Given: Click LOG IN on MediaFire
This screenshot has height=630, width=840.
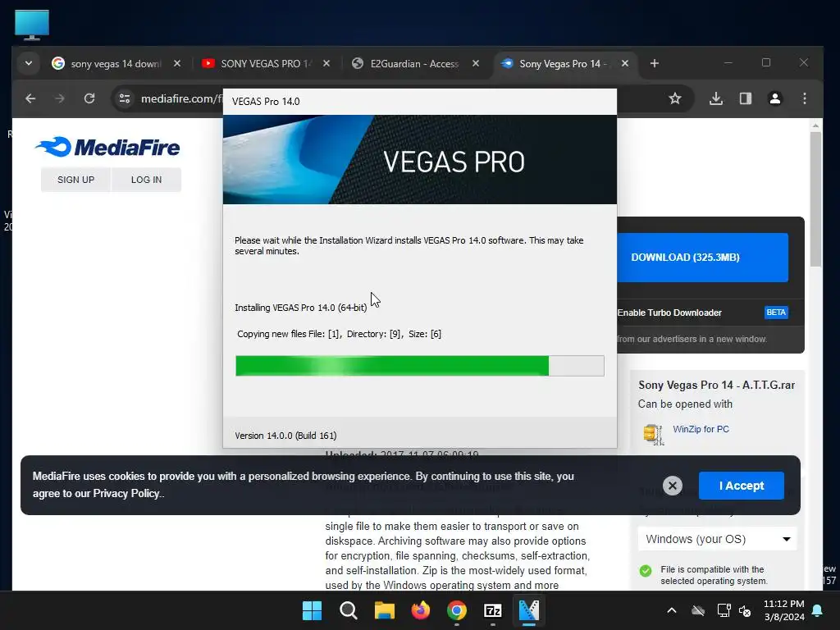Looking at the screenshot, I should 146,180.
